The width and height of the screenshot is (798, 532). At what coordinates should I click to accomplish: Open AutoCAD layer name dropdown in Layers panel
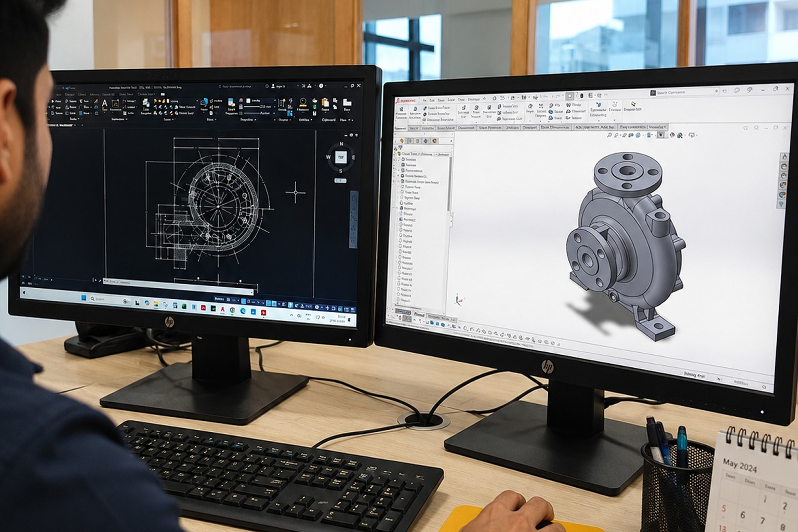183,101
